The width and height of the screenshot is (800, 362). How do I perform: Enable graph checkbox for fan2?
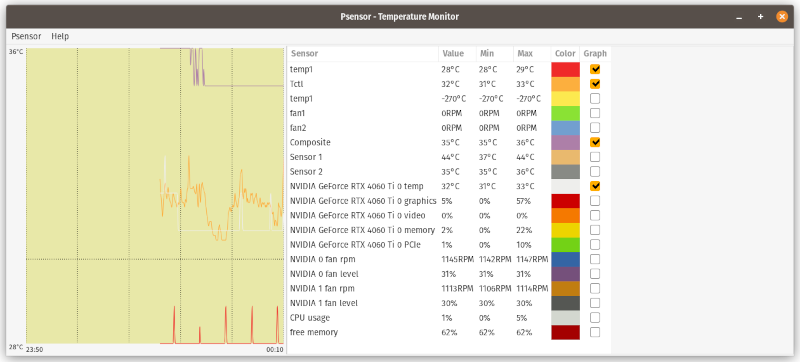pyautogui.click(x=595, y=127)
